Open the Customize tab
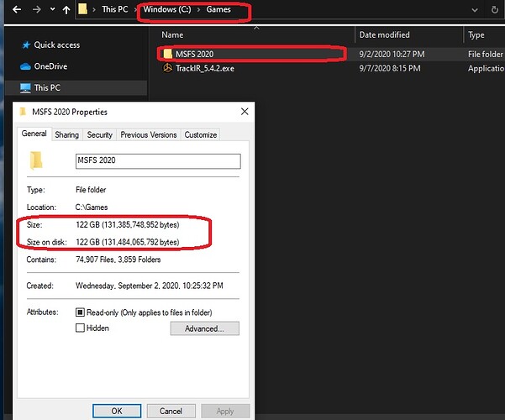This screenshot has height=420, width=505. [x=201, y=134]
